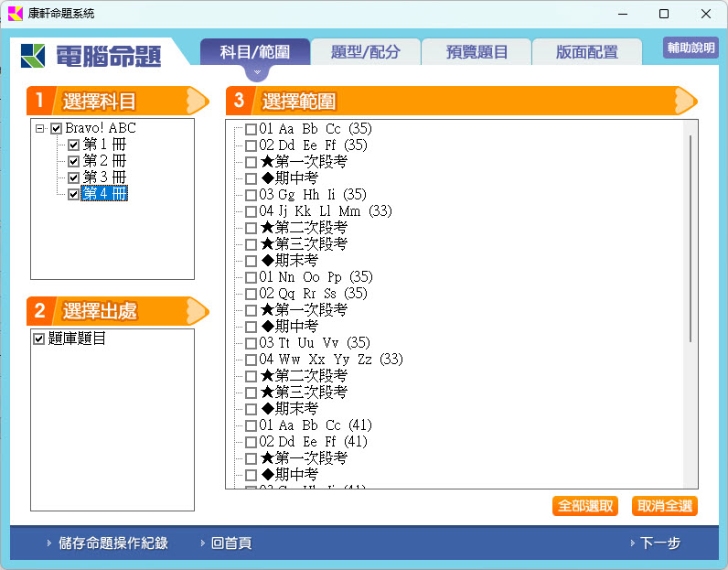Screen dimensions: 728x570
Task: Tick 期末考 checkbox directly above 01 Nn Oo Pp
Action: coord(251,261)
